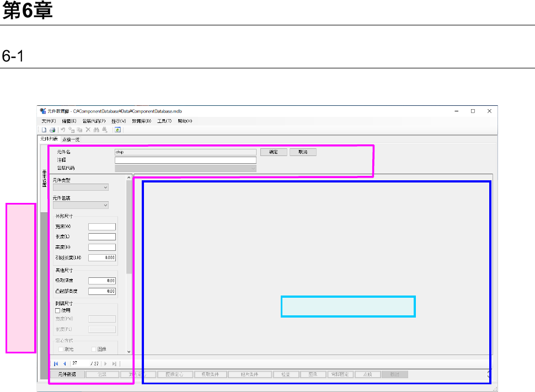535x392 pixels.
Task: Go to previous record arrow
Action: click(65, 364)
